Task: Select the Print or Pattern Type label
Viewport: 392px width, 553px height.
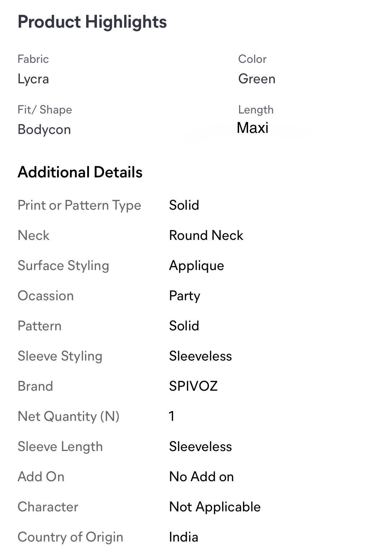Action: tap(79, 205)
